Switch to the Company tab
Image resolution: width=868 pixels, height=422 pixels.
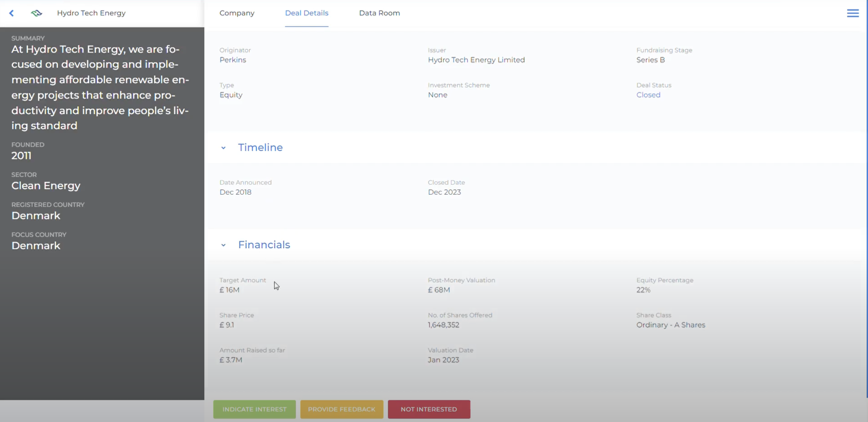237,13
